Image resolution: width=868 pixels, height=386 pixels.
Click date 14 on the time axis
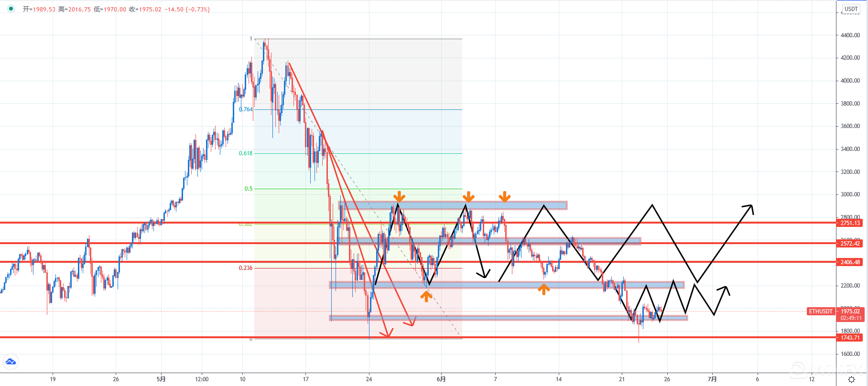558,379
